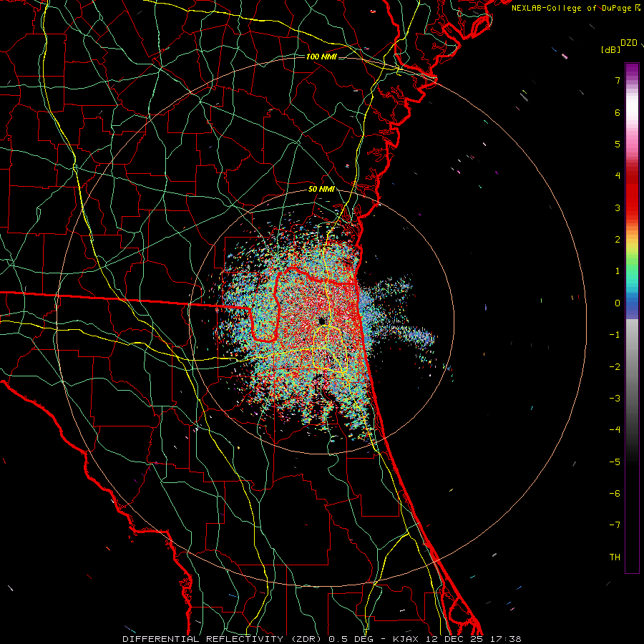The image size is (644, 644).
Task: Click the 3 value on color scale
Action: click(x=618, y=208)
